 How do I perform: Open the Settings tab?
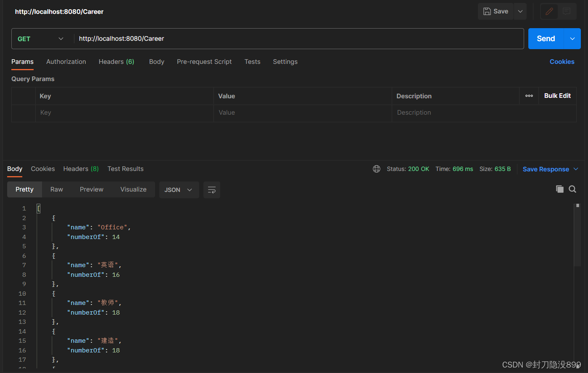(x=285, y=62)
